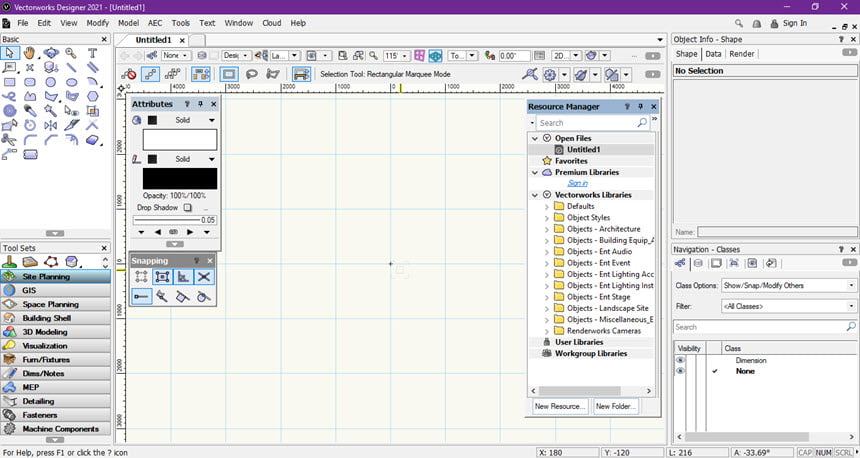This screenshot has height=458, width=860.
Task: Click the black pen color swatch
Action: tap(180, 179)
